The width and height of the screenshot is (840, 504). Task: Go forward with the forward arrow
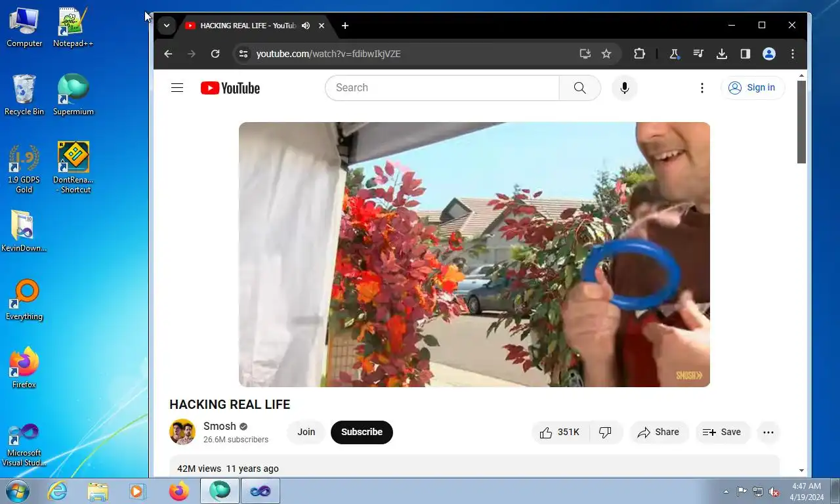[192, 54]
